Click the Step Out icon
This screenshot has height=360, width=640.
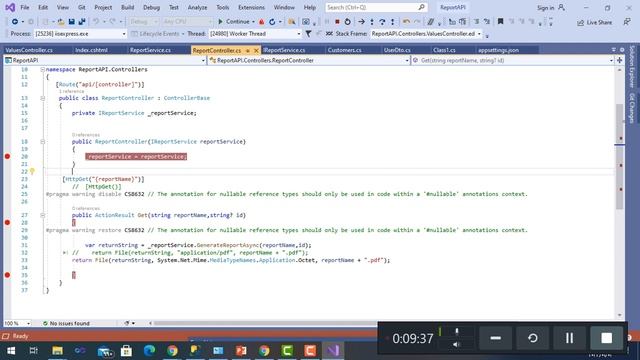tap(393, 22)
